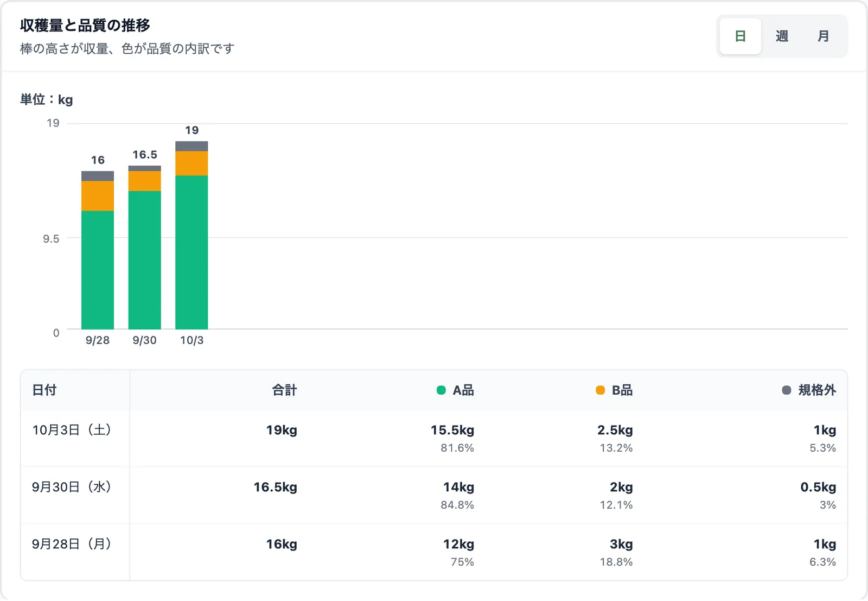Click the 15.5kg A品 value
The width and height of the screenshot is (868, 601).
pos(452,431)
